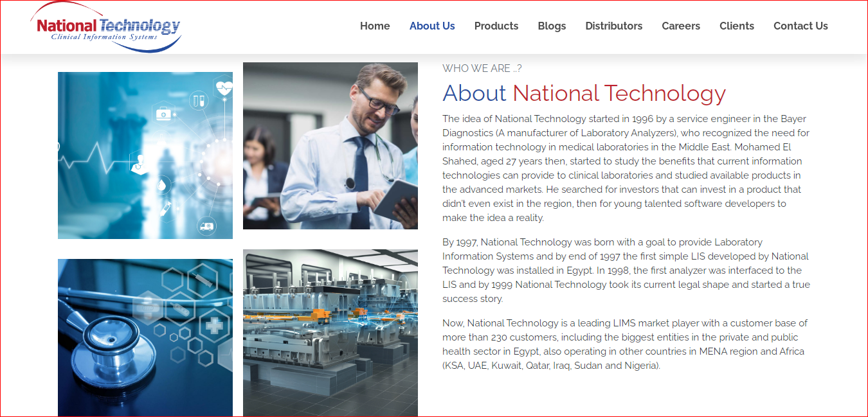This screenshot has width=868, height=417.
Task: Open the Clients page
Action: (737, 26)
